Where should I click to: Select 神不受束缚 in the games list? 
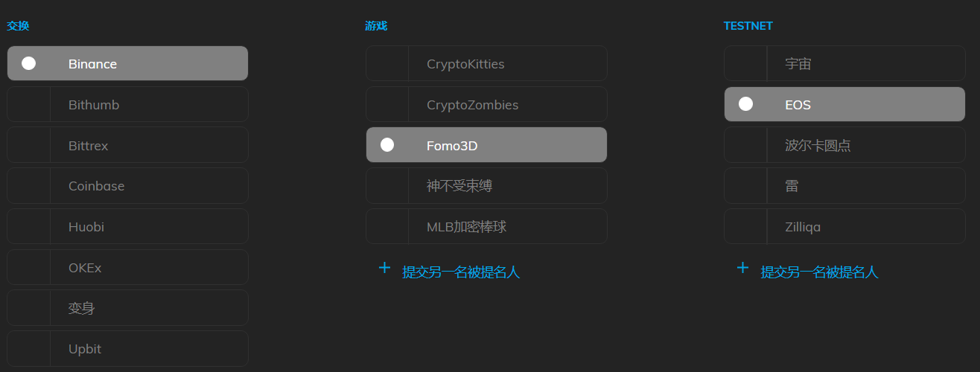(x=486, y=186)
